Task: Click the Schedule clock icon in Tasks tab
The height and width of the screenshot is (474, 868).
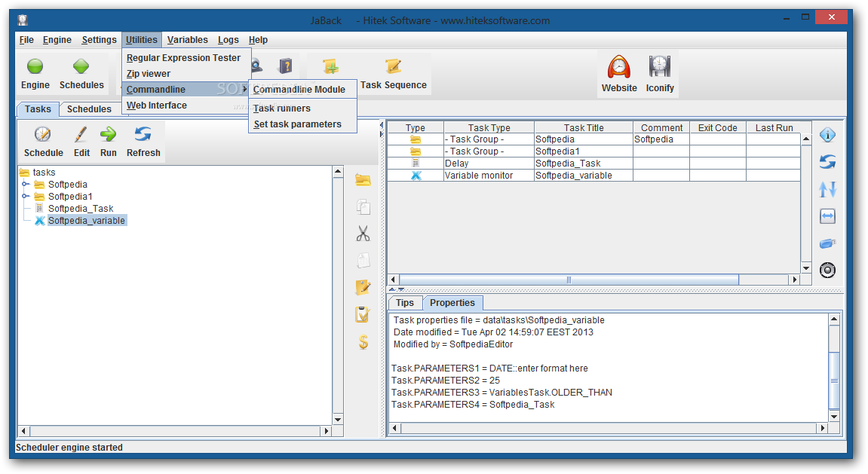Action: point(43,134)
